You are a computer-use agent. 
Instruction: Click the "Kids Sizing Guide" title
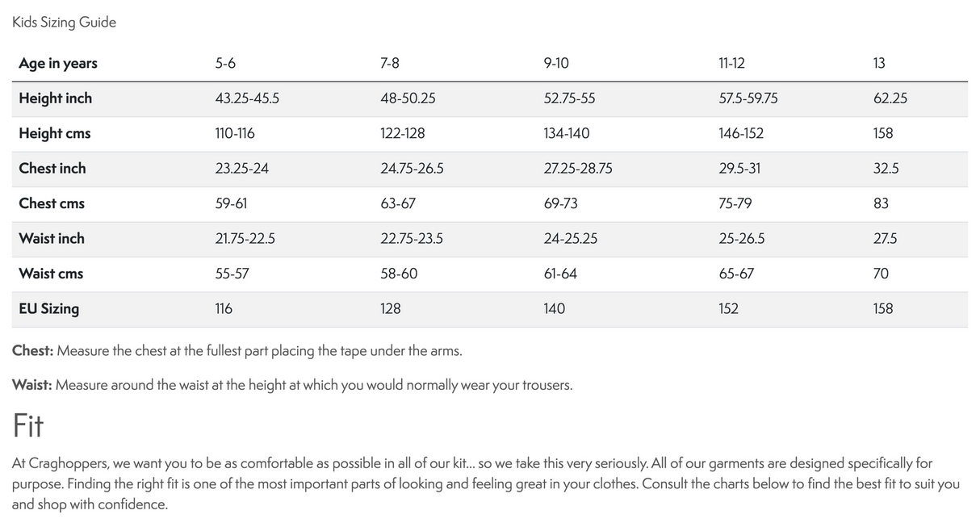(x=64, y=23)
